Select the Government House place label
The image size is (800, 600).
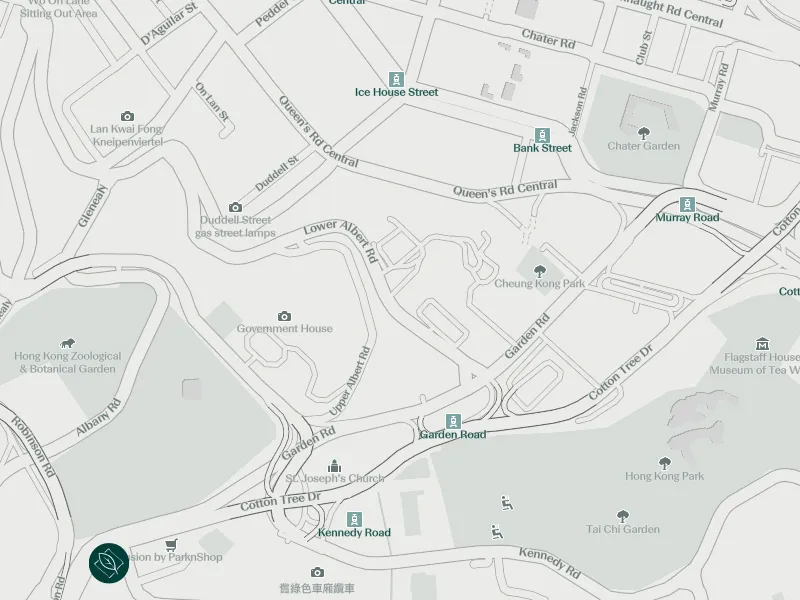coord(284,329)
